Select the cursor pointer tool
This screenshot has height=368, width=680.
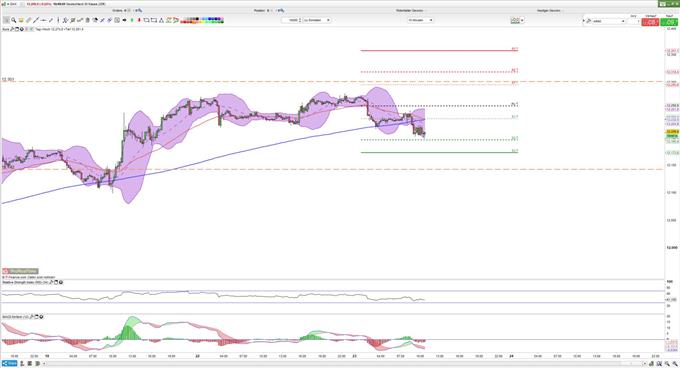tap(6, 20)
